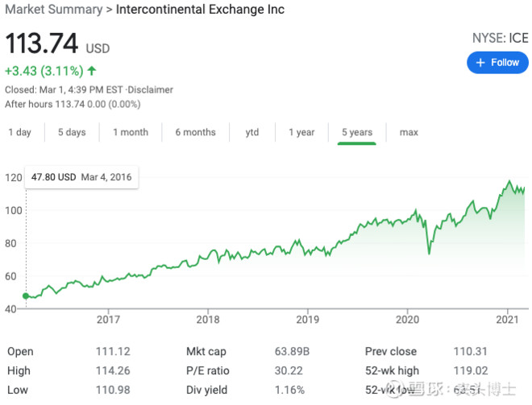Click the Div yield value 1.16%
Viewport: 532px width, 405px height.
289,390
